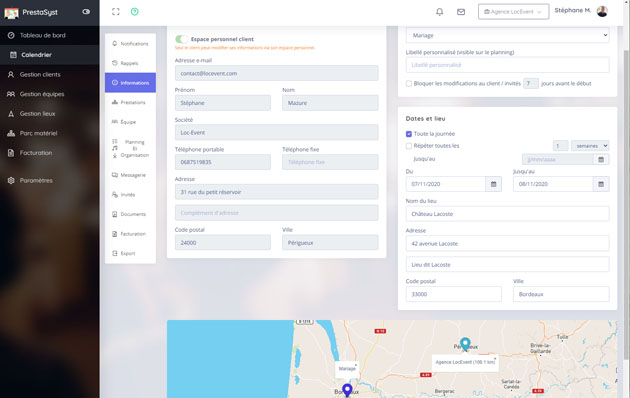630x398 pixels.
Task: Open calendar picker for repeat Jusqu'au date
Action: (x=601, y=159)
